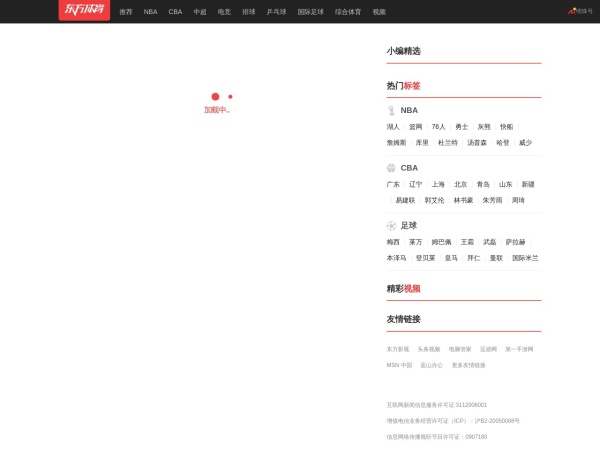600x450 pixels.
Task: Select the 湖人 tag
Action: point(393,127)
